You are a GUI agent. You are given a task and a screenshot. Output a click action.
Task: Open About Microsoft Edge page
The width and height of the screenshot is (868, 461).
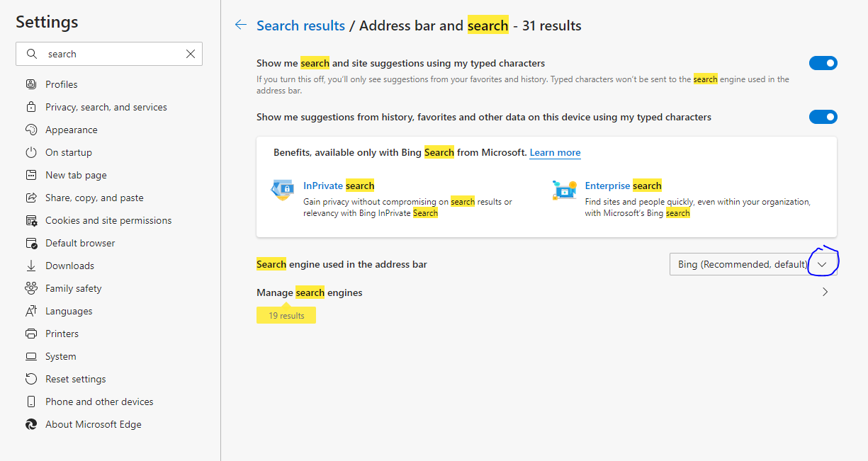pyautogui.click(x=94, y=424)
